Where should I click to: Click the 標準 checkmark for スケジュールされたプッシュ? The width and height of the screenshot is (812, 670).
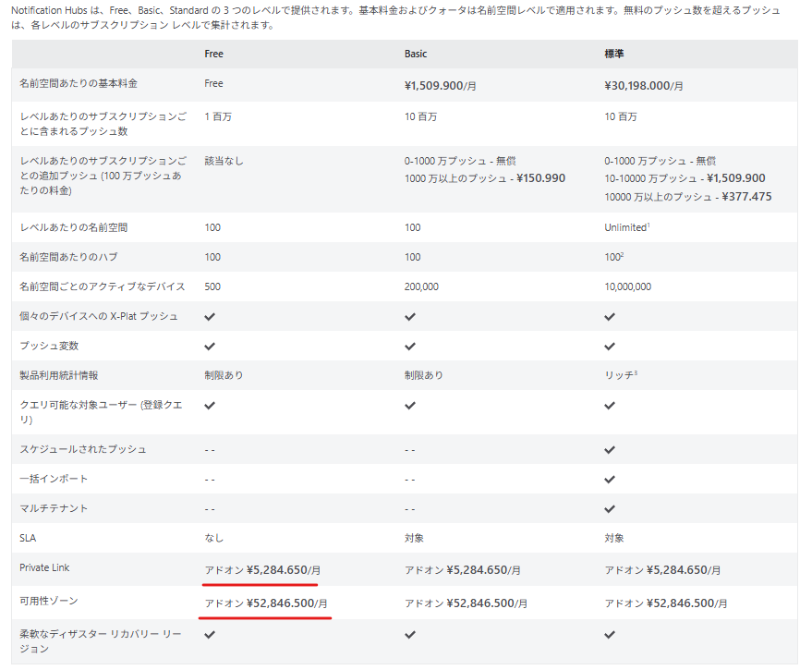[610, 450]
